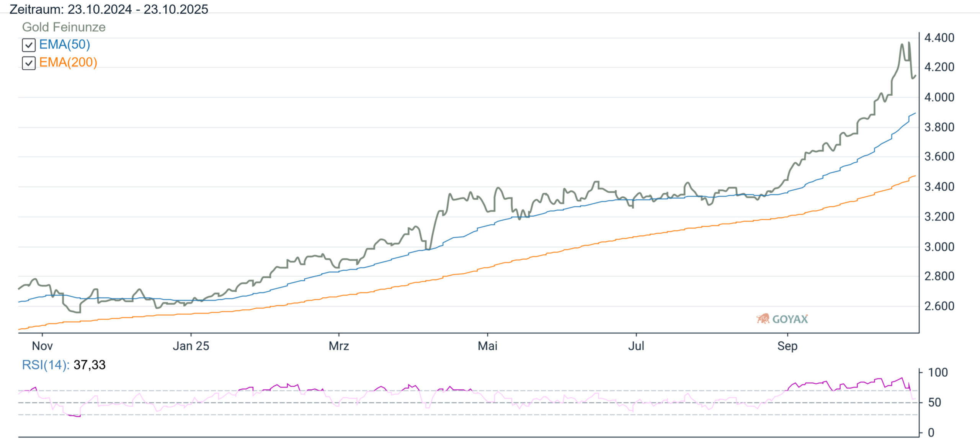The image size is (980, 441).
Task: Toggle the EMA(200) checkbox
Action: pyautogui.click(x=29, y=63)
